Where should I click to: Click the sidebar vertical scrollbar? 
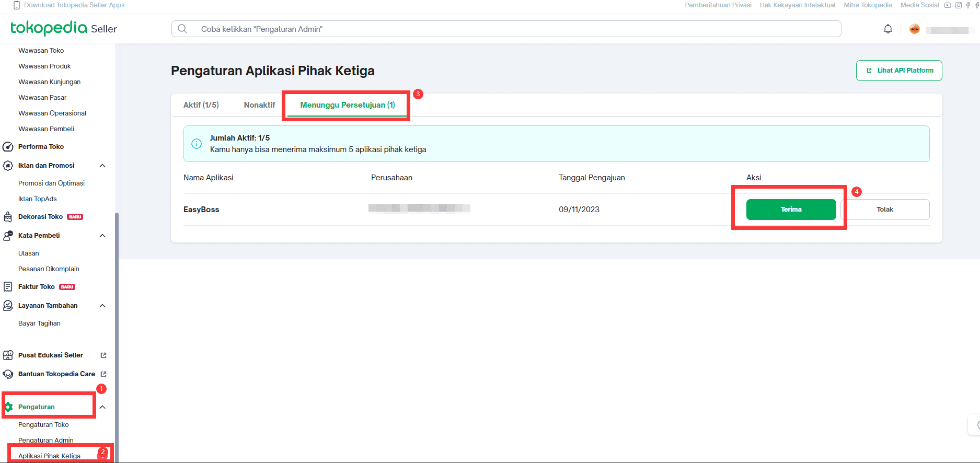(117, 337)
